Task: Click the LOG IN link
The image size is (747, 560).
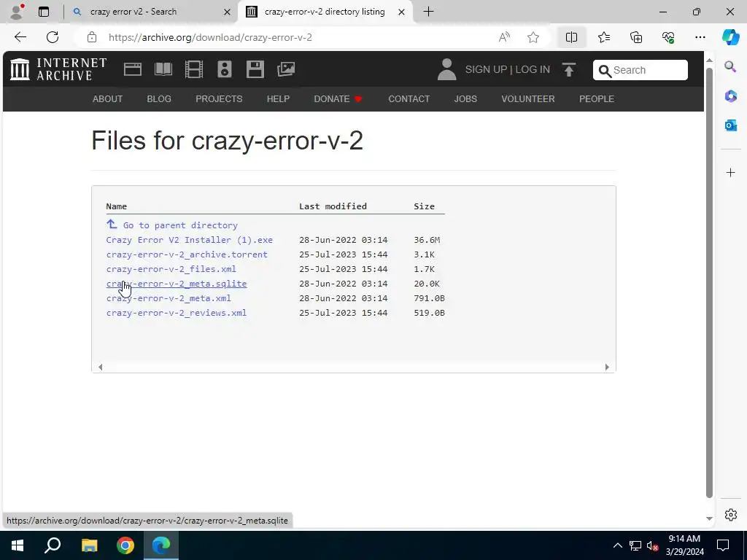Action: (x=533, y=69)
